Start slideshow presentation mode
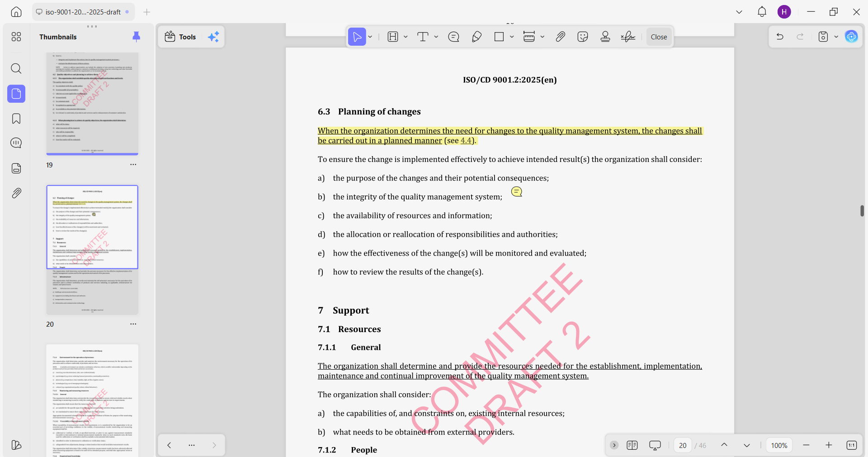The width and height of the screenshot is (868, 457). (x=655, y=445)
